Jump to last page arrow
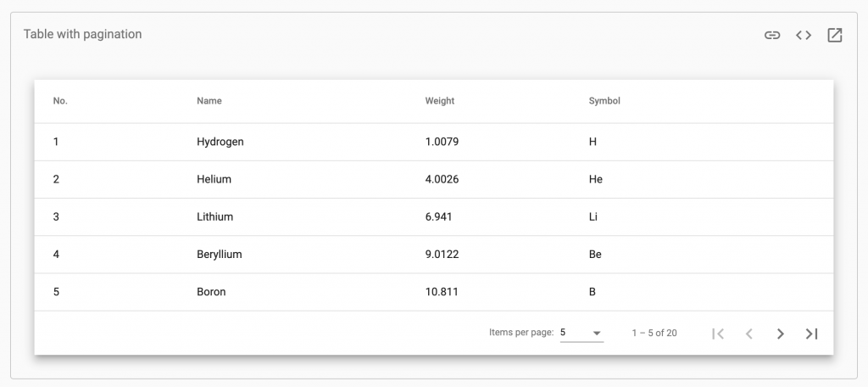868x387 pixels. click(x=812, y=334)
